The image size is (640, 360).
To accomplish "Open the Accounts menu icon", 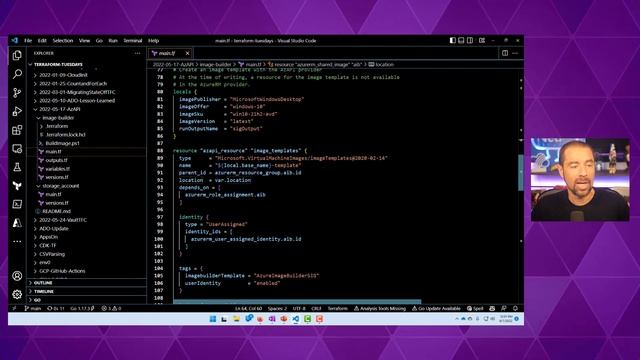I will (x=17, y=276).
